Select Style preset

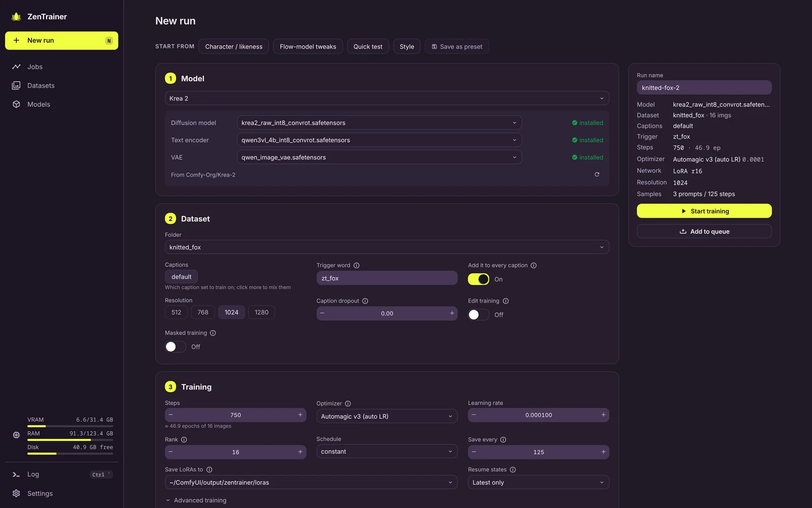coord(407,46)
